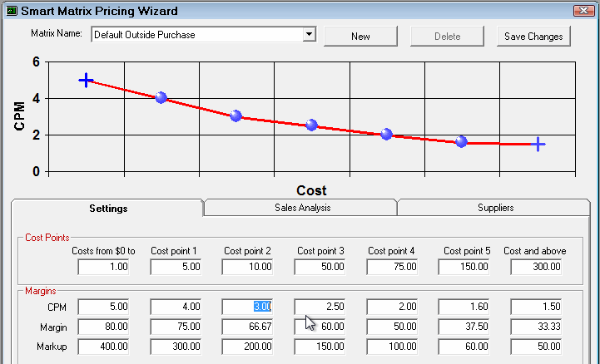Click the highlighted CPM field 3.00
The image size is (600, 364).
coord(247,307)
